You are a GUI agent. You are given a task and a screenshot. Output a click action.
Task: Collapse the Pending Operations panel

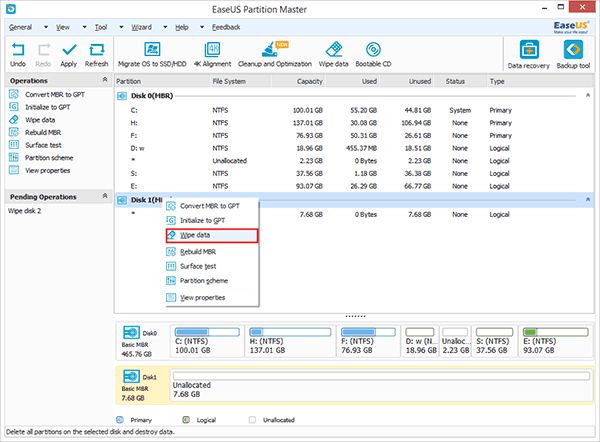105,196
